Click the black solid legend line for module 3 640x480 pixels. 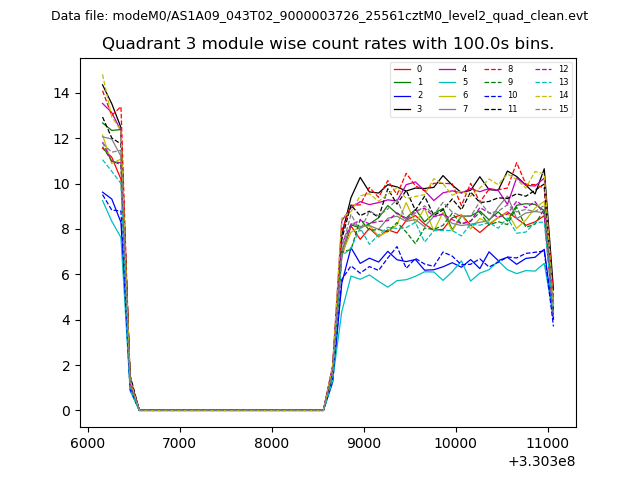pos(402,108)
